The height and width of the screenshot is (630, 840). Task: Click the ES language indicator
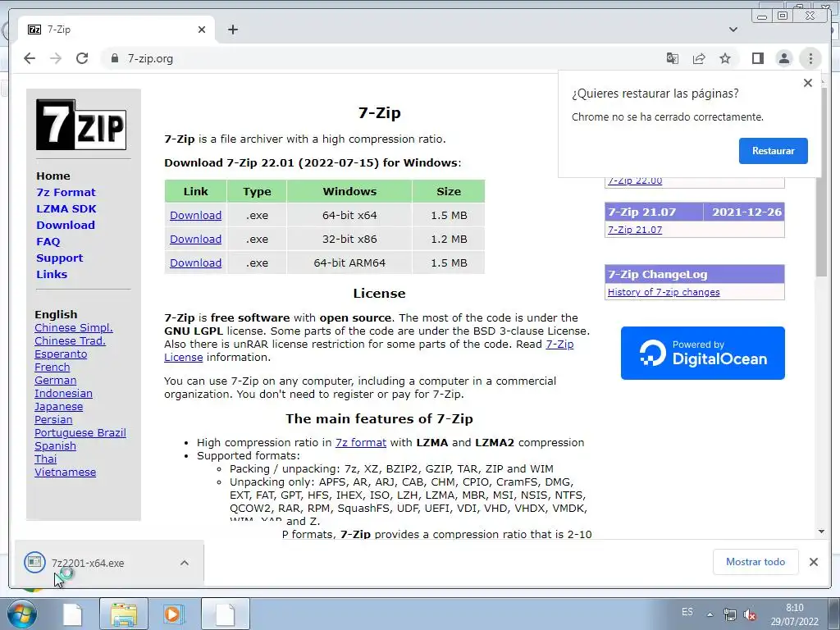pyautogui.click(x=687, y=612)
